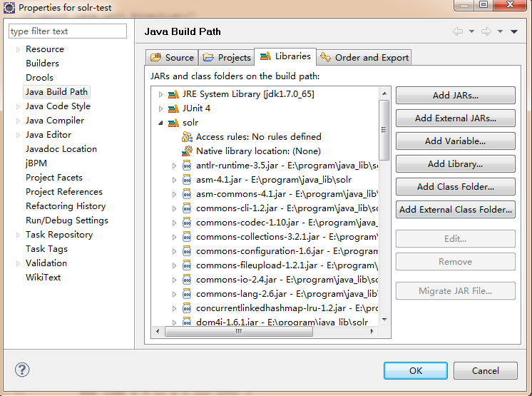Click the solr user library icon
Screen dimensions: 532x396
point(173,123)
